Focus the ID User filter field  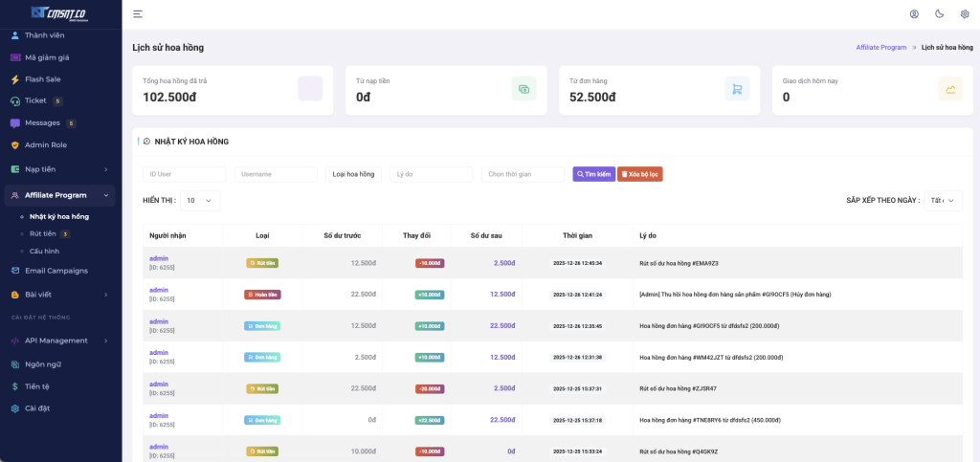tap(185, 174)
